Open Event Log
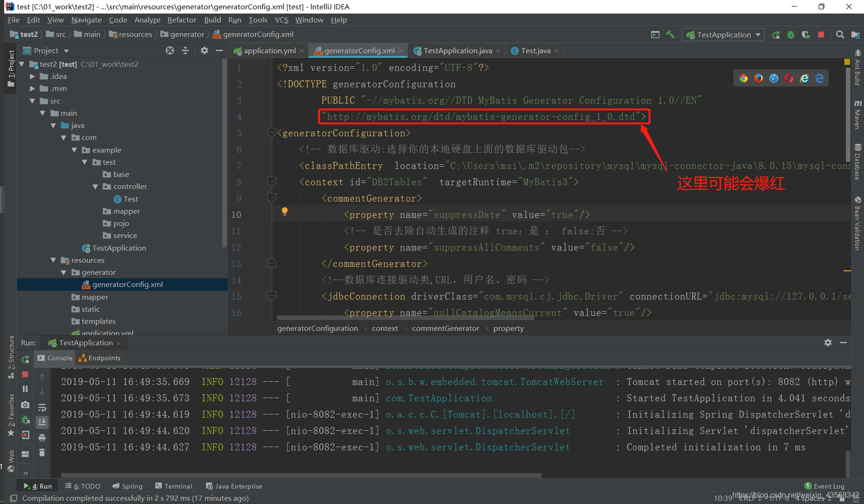 824,486
